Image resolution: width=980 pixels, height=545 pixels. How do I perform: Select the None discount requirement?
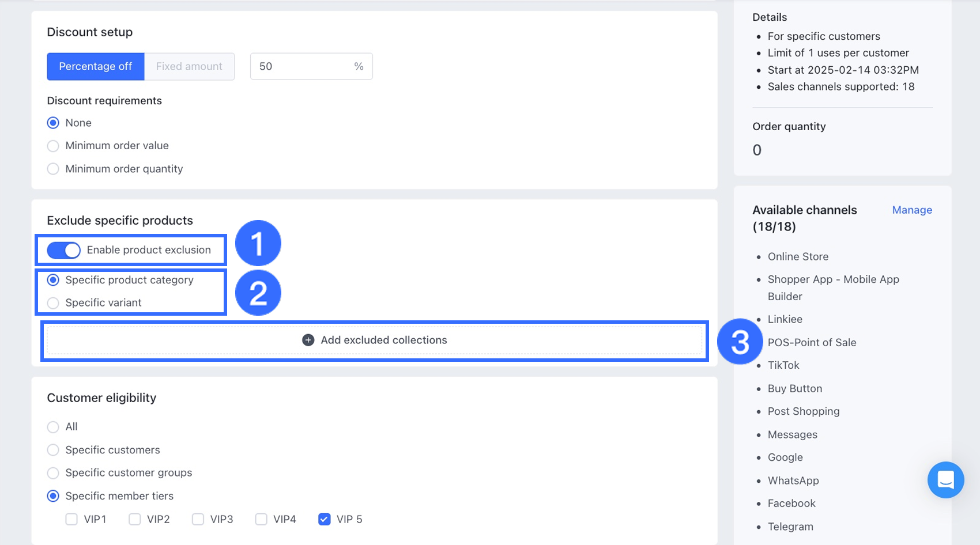point(53,123)
